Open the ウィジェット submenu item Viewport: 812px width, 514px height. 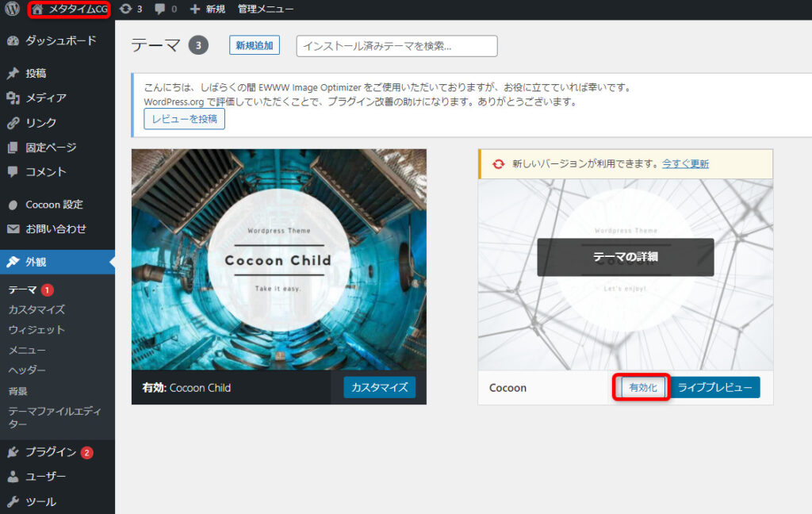tap(36, 330)
